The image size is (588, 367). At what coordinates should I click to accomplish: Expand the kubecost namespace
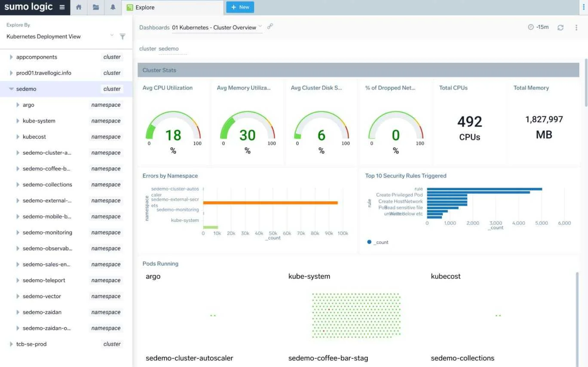[x=18, y=136]
